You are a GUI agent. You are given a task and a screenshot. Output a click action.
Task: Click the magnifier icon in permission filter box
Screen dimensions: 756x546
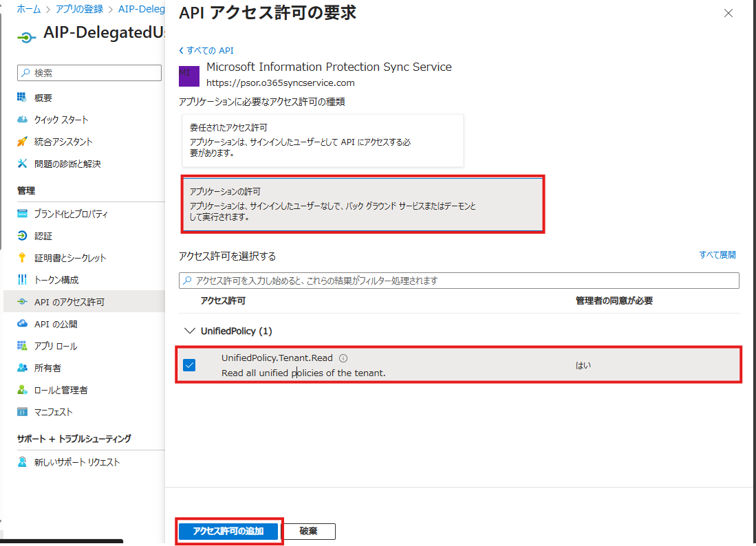click(188, 281)
